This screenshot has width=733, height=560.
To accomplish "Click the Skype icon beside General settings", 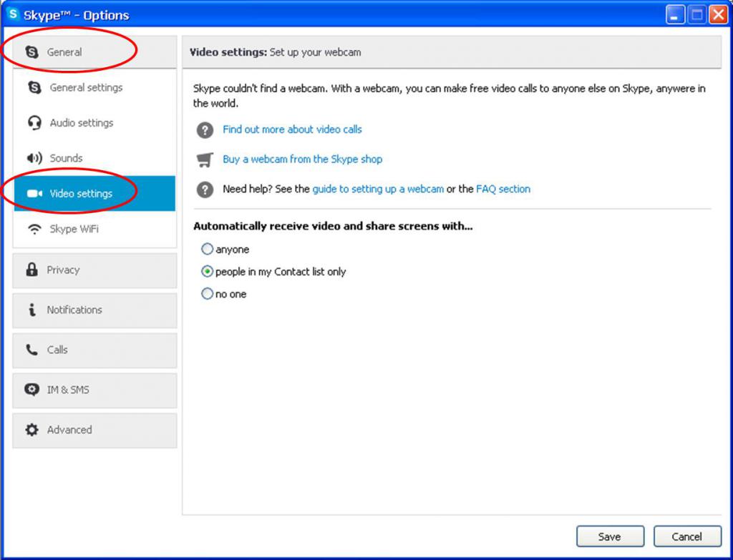I will pyautogui.click(x=34, y=87).
